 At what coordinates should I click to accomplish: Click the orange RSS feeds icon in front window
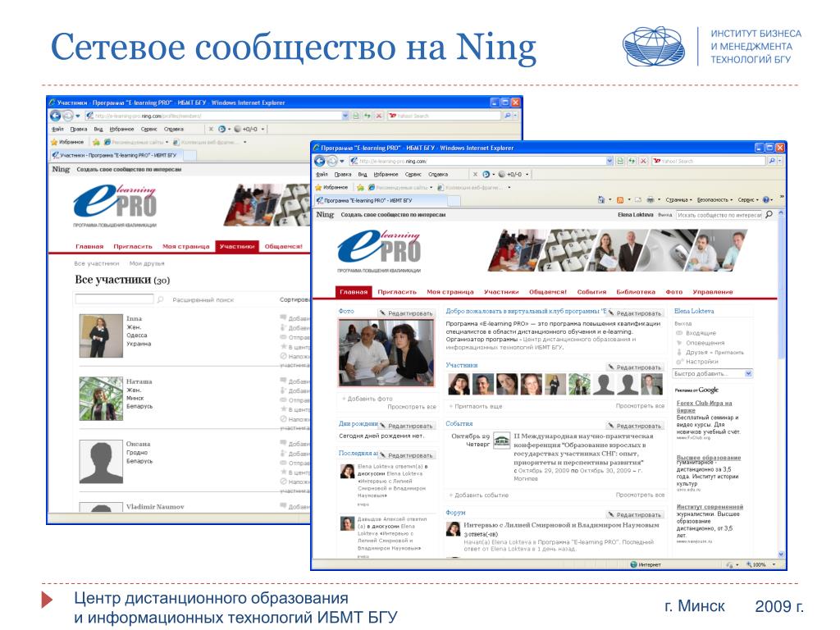tap(620, 200)
